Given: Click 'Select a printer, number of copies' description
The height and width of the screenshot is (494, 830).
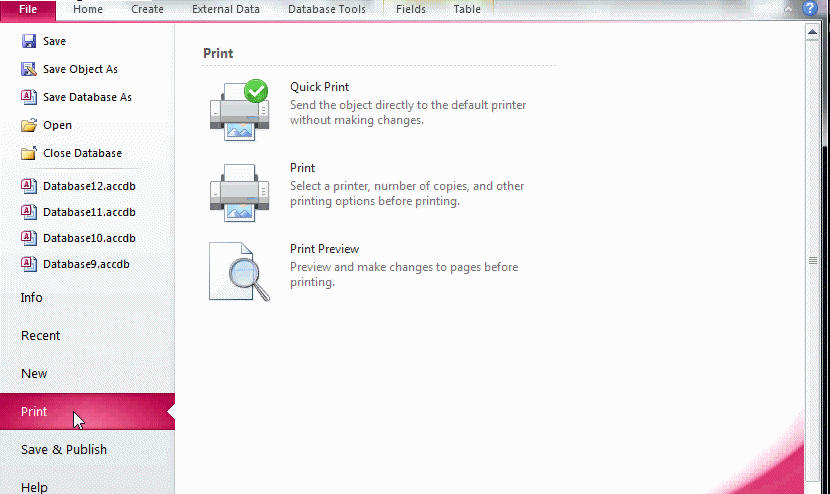Looking at the screenshot, I should tap(407, 194).
